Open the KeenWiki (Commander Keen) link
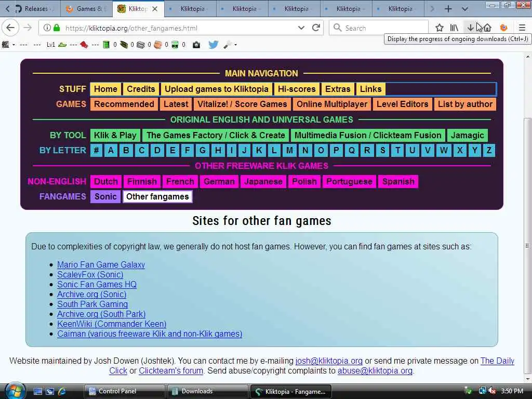 (112, 324)
